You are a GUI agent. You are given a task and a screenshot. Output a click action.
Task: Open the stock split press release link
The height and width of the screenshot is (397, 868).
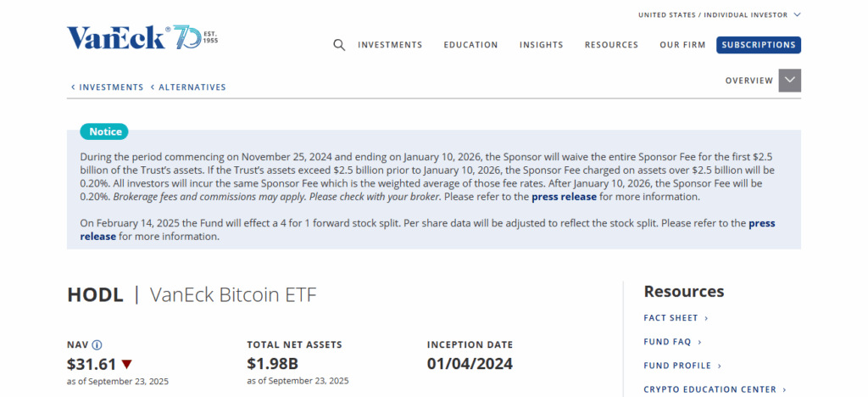[x=761, y=224]
